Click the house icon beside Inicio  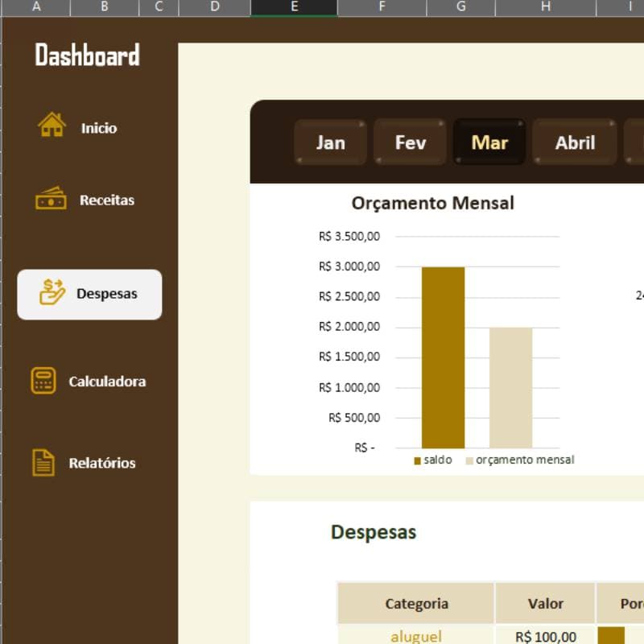(52, 125)
